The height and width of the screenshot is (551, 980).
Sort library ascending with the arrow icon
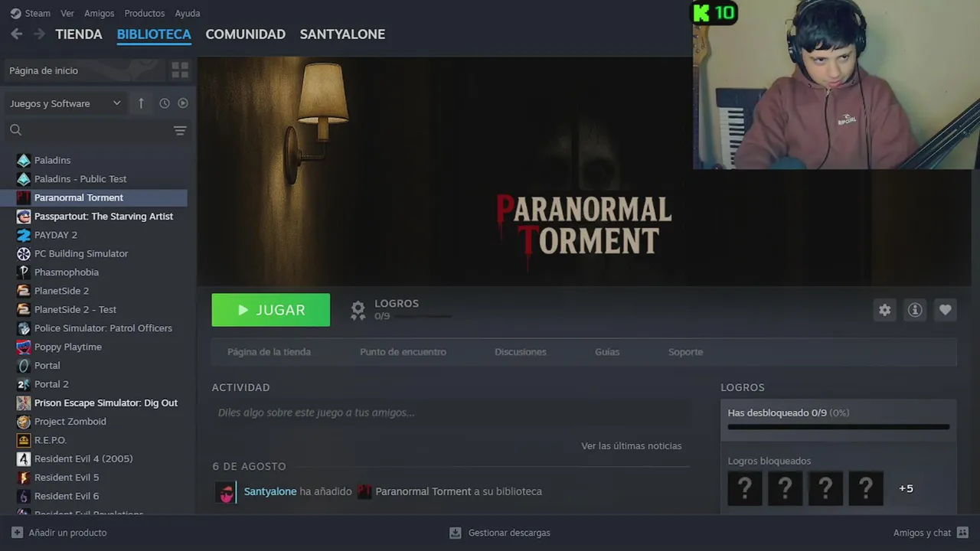pyautogui.click(x=141, y=103)
